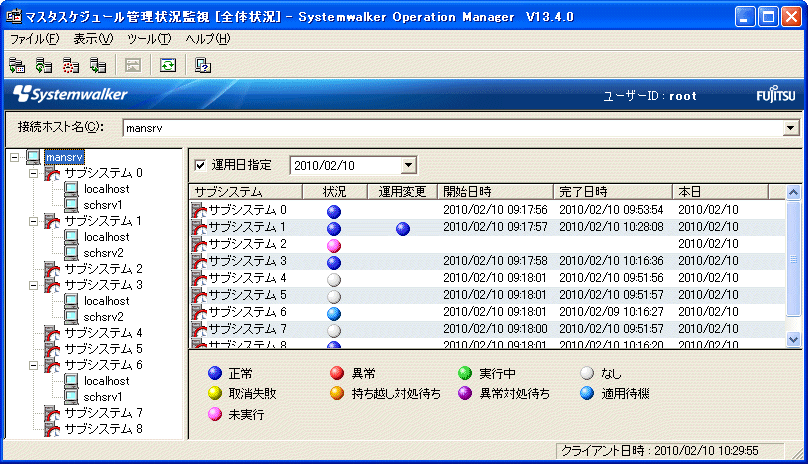Click 運用変更 blue ball in サブシステム 1 row
The height and width of the screenshot is (464, 808).
[403, 228]
